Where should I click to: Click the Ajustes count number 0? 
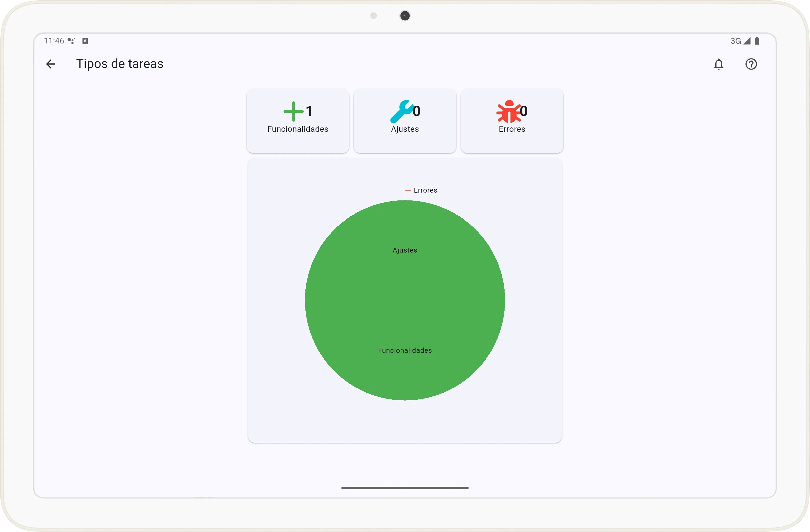(x=417, y=111)
